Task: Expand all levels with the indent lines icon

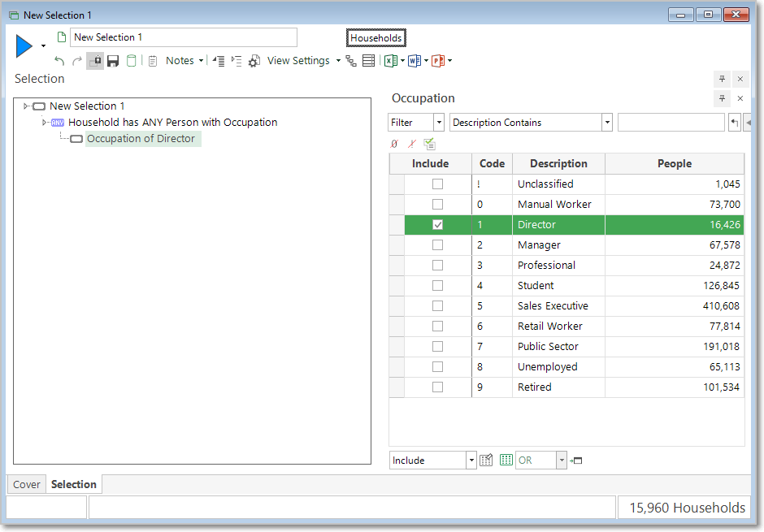Action: click(237, 61)
